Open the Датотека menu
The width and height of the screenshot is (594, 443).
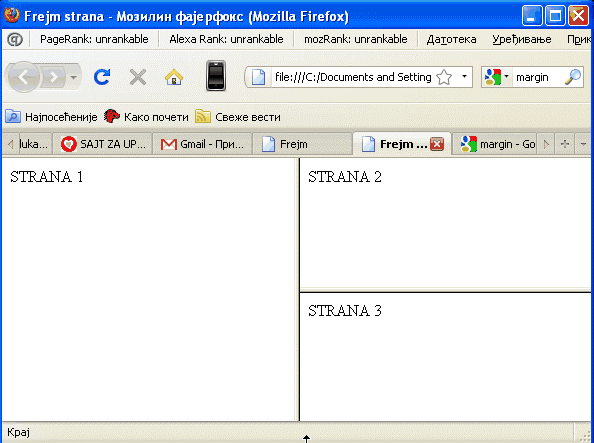(451, 39)
